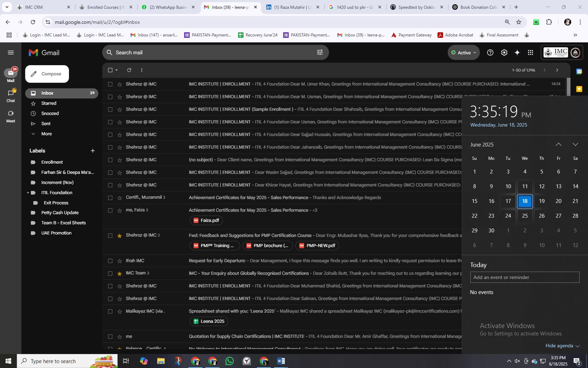Star the Certifi., Muzammil email
Viewport: 588px width, 368px height.
click(x=120, y=198)
